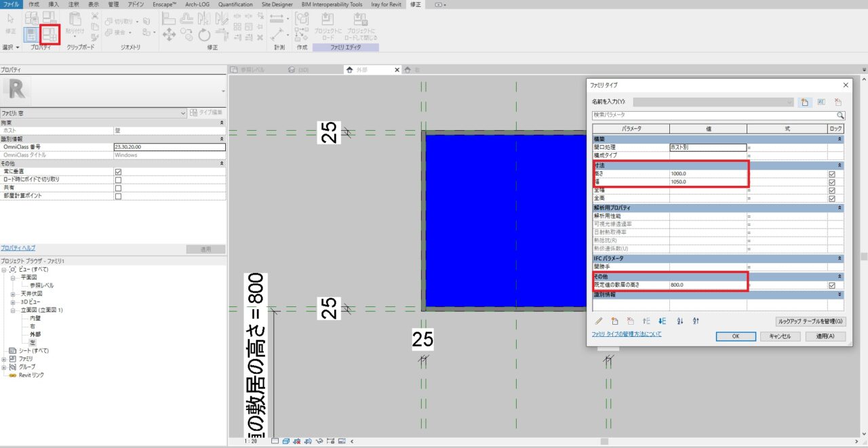This screenshot has height=448, width=868.
Task: Click Sort Parameters Descending icon
Action: tap(696, 321)
